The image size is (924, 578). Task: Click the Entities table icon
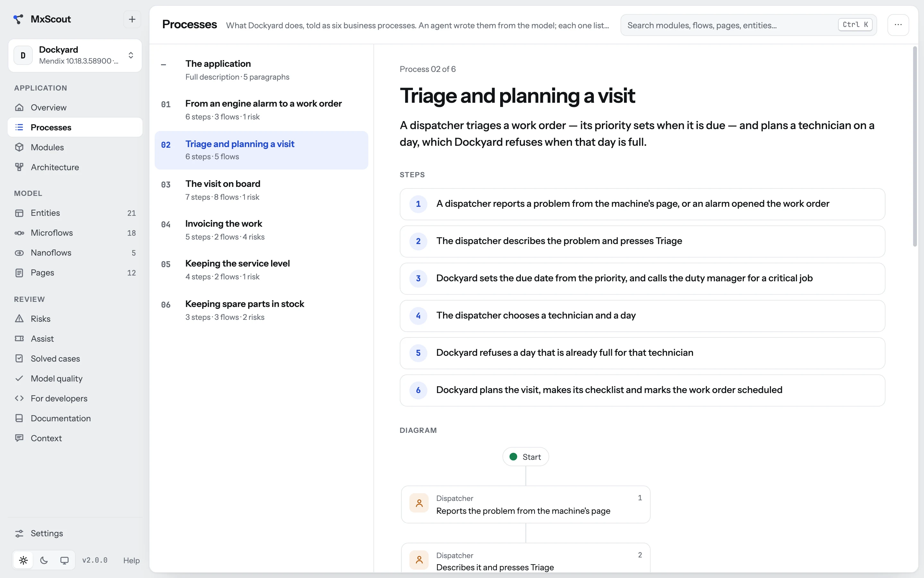19,213
